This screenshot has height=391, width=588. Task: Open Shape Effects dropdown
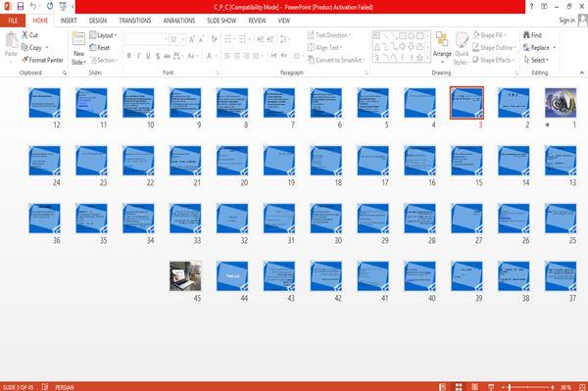click(494, 60)
